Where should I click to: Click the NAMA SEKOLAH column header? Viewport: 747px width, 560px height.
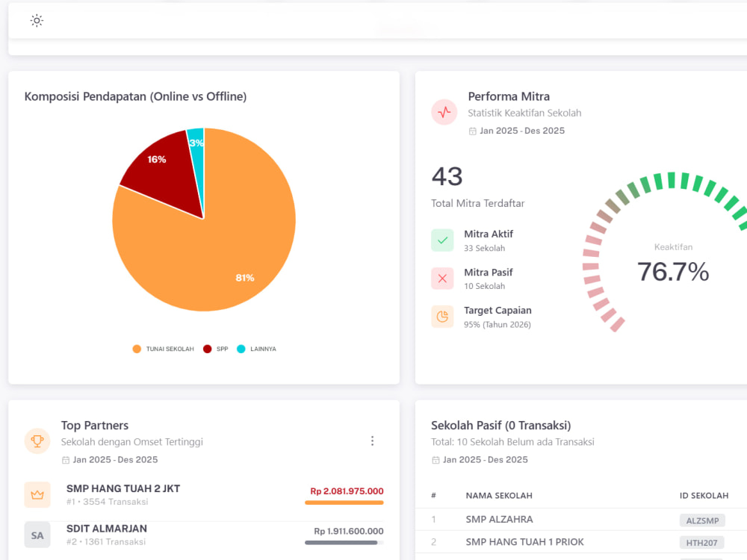(x=499, y=496)
